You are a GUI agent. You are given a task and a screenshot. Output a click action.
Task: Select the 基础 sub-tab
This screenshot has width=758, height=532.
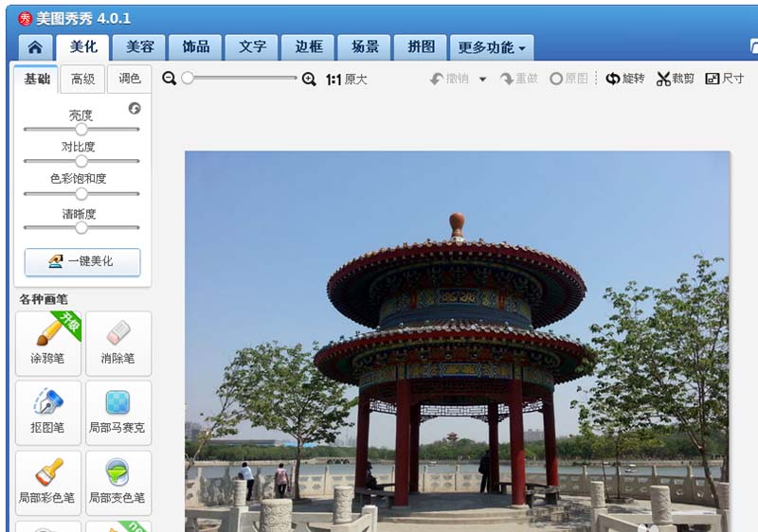[37, 79]
